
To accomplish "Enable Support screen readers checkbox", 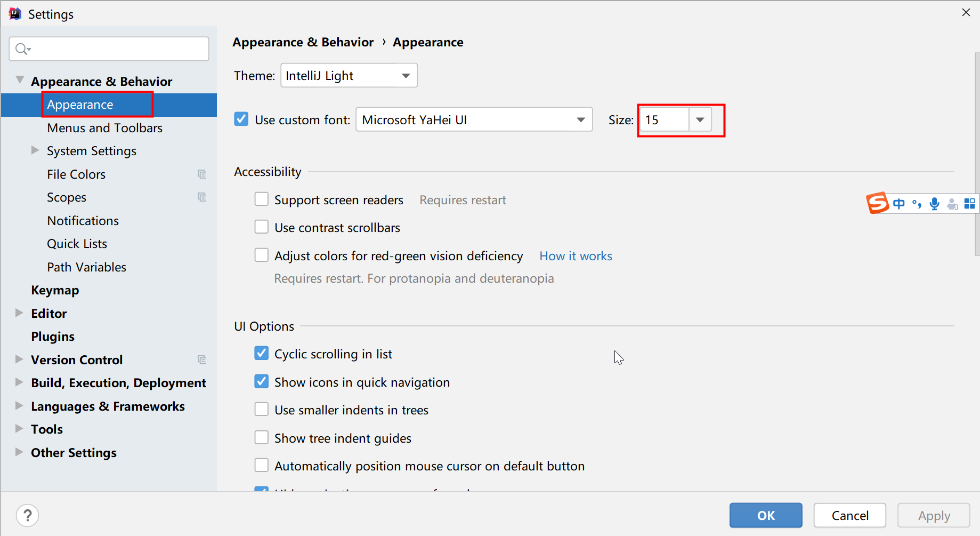I will tap(262, 199).
